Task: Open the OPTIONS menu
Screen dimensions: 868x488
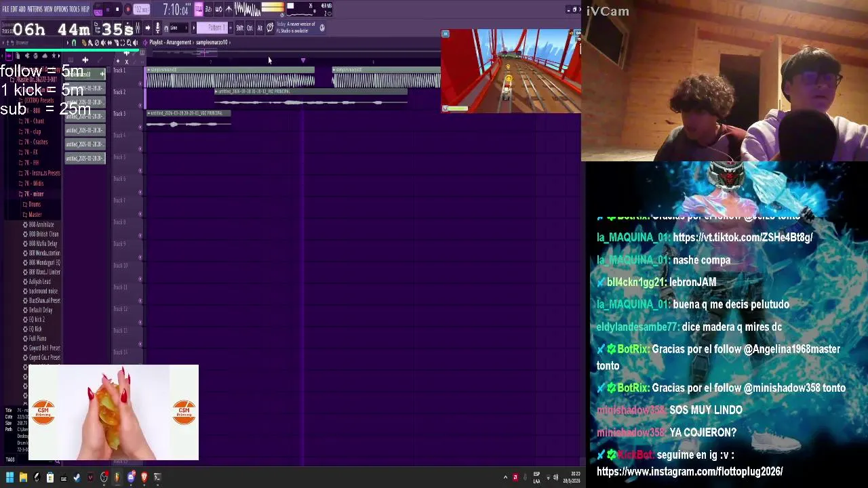Action: coord(61,9)
